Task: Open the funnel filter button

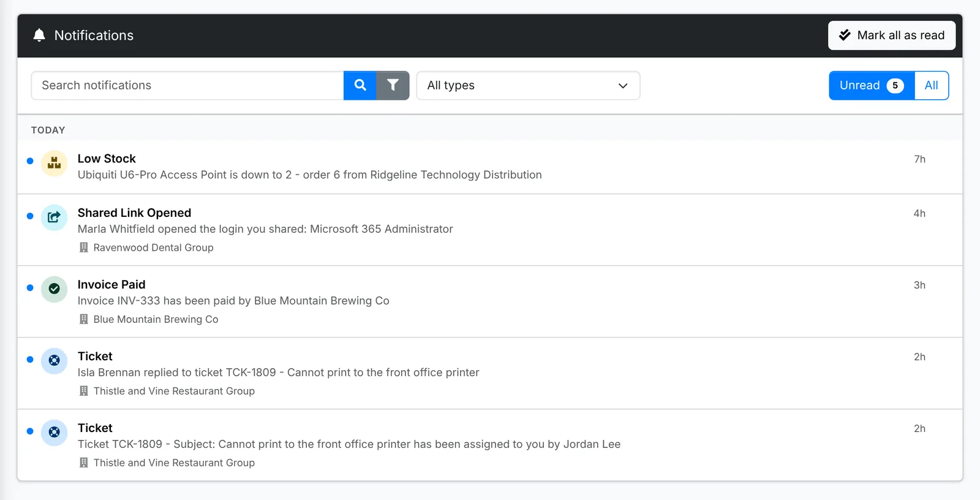Action: (393, 85)
